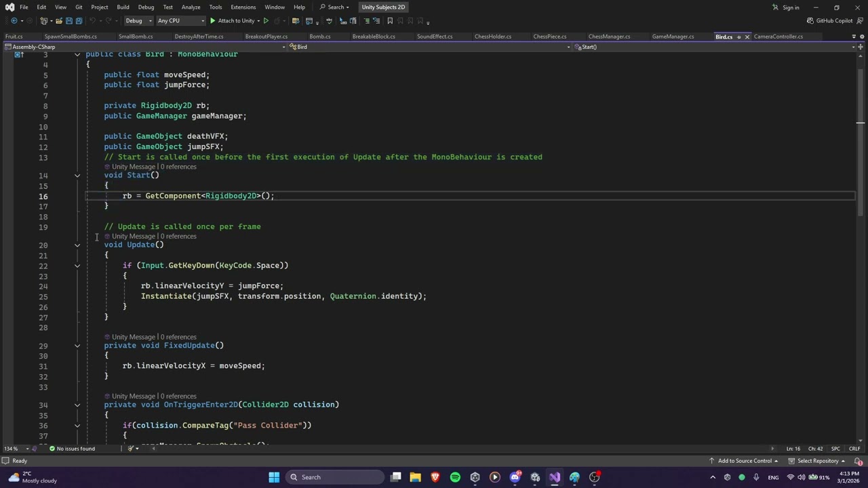This screenshot has height=488, width=868.
Task: Click the GitHub Copilot icon
Action: click(810, 20)
